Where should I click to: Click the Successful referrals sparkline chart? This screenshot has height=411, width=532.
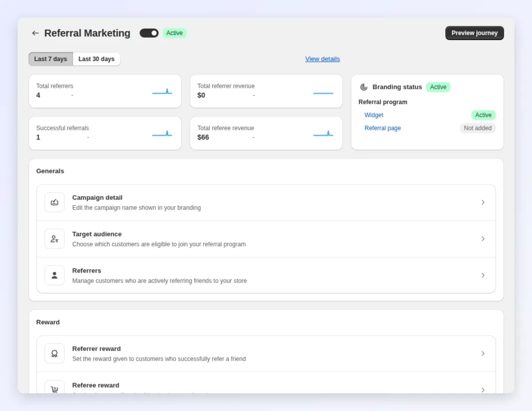tap(162, 133)
